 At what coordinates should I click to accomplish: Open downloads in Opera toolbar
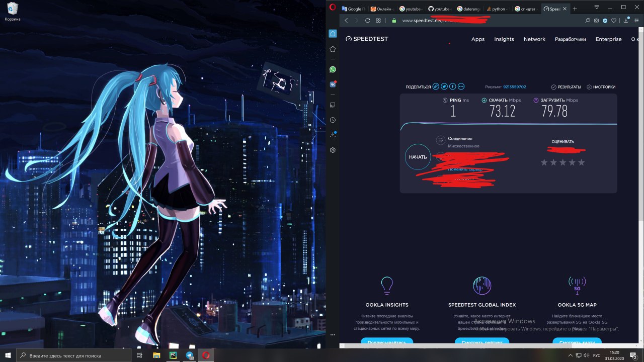(x=626, y=21)
